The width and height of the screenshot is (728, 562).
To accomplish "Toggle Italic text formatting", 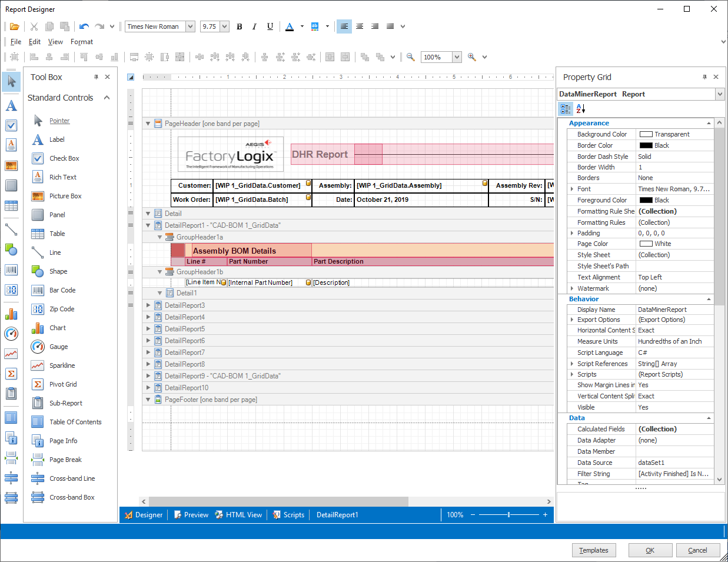I will tap(254, 26).
